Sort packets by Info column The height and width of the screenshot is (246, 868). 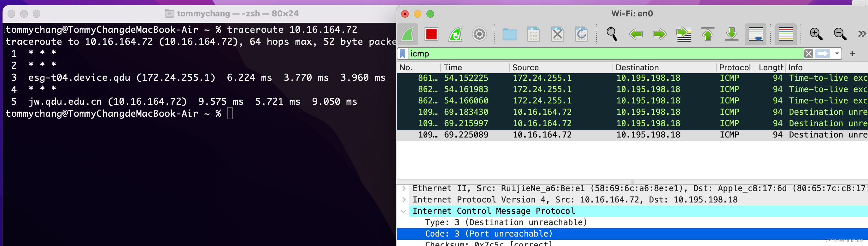click(x=827, y=67)
